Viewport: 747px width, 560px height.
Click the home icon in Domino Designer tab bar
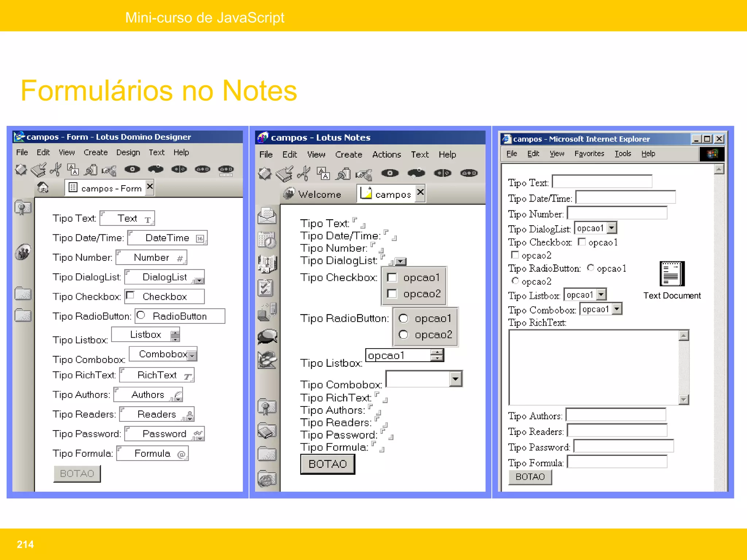tap(43, 187)
